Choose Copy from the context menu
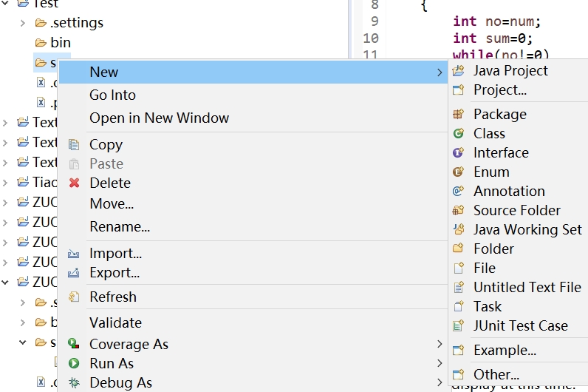This screenshot has width=588, height=392. pyautogui.click(x=106, y=145)
